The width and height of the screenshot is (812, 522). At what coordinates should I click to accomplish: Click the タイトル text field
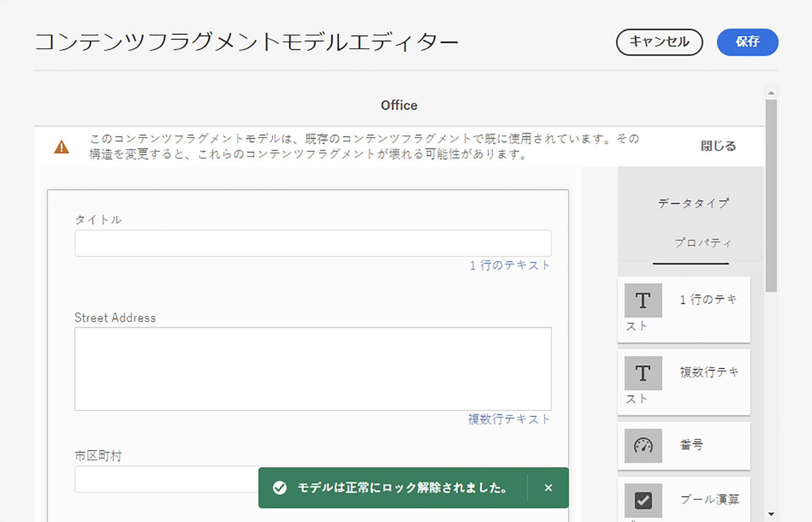pos(313,243)
